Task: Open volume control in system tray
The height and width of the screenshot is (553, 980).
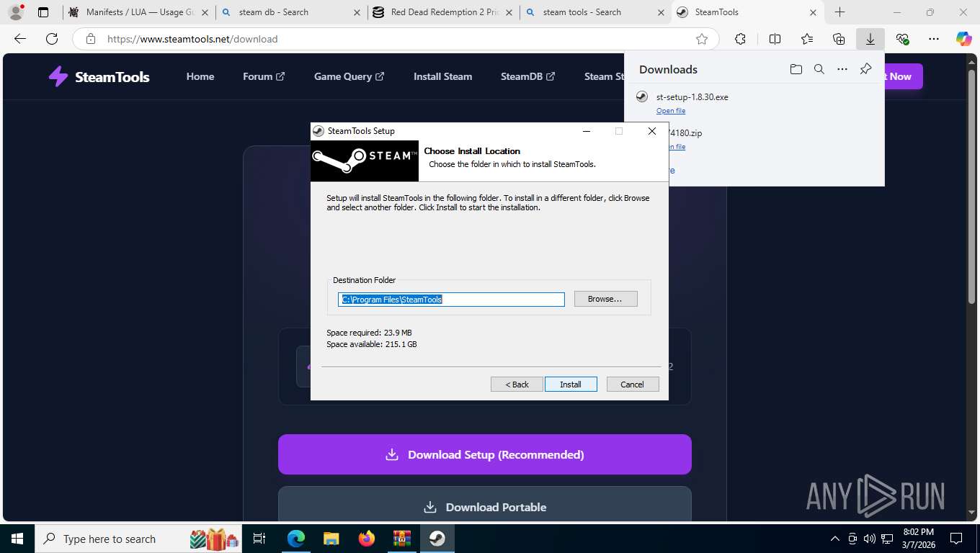Action: (869, 539)
